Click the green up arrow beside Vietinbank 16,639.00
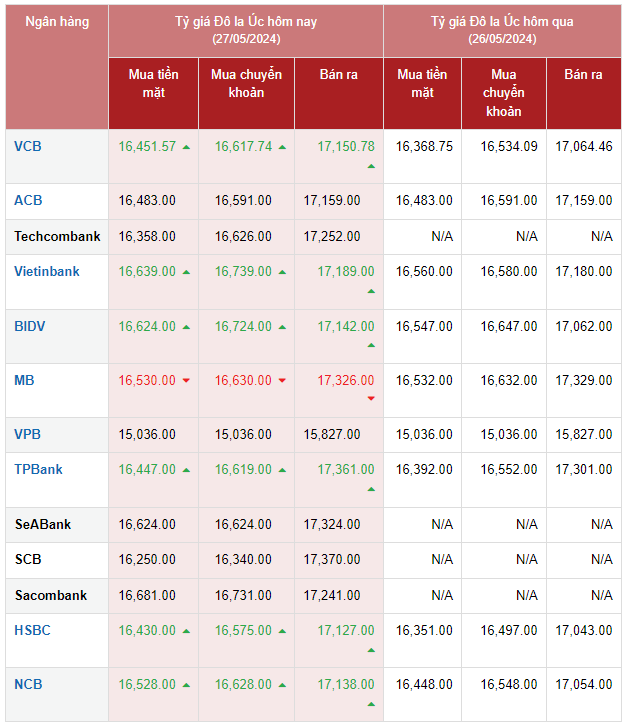The image size is (629, 727). pos(186,272)
